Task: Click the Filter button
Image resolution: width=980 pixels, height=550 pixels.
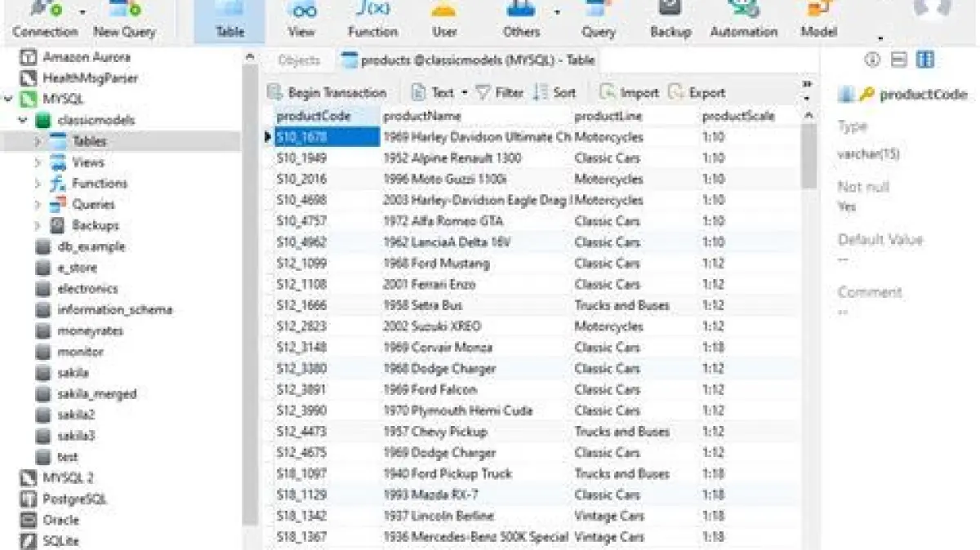Action: (499, 93)
